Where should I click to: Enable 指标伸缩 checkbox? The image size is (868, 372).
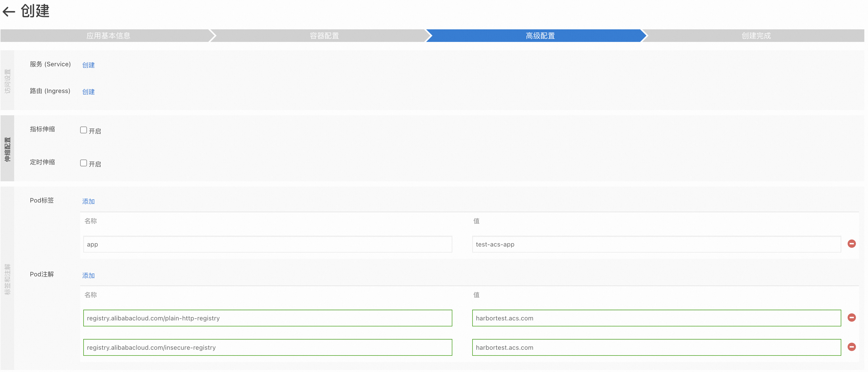84,130
